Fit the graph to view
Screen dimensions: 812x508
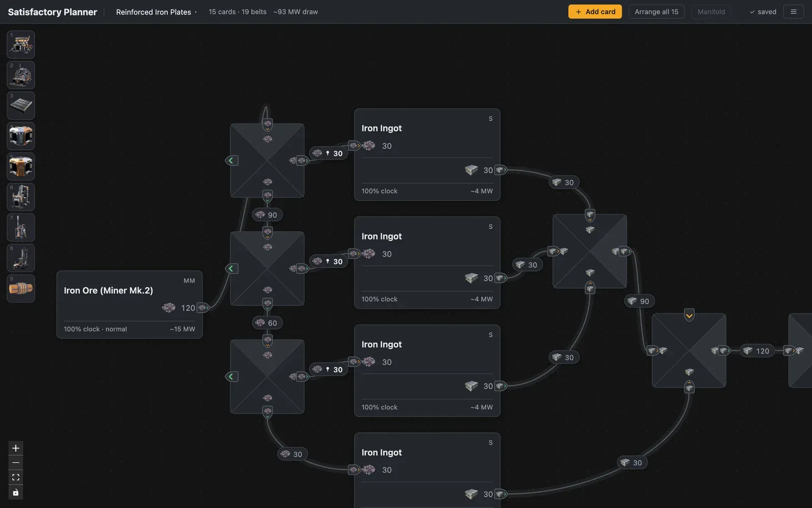point(16,478)
